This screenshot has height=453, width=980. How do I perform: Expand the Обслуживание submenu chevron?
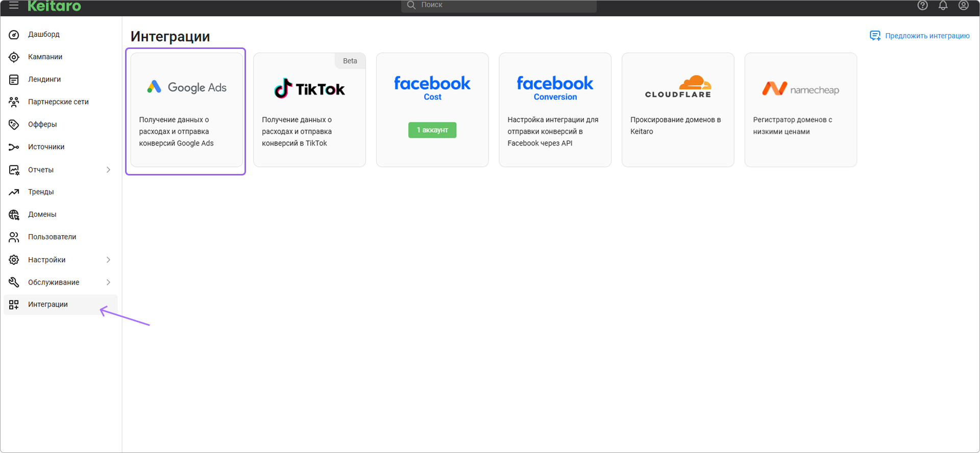pos(108,282)
